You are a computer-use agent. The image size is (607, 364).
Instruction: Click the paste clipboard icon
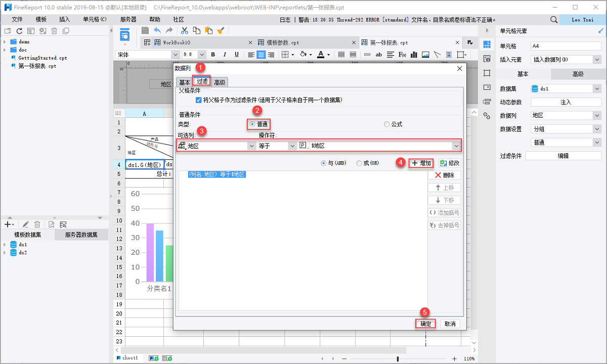click(208, 31)
